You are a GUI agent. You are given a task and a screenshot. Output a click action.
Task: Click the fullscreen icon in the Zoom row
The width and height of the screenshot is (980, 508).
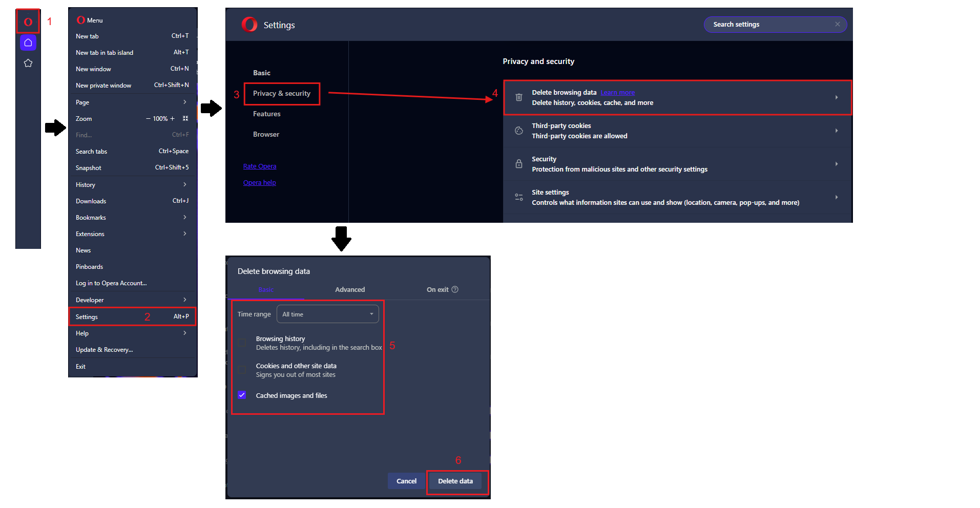[185, 118]
